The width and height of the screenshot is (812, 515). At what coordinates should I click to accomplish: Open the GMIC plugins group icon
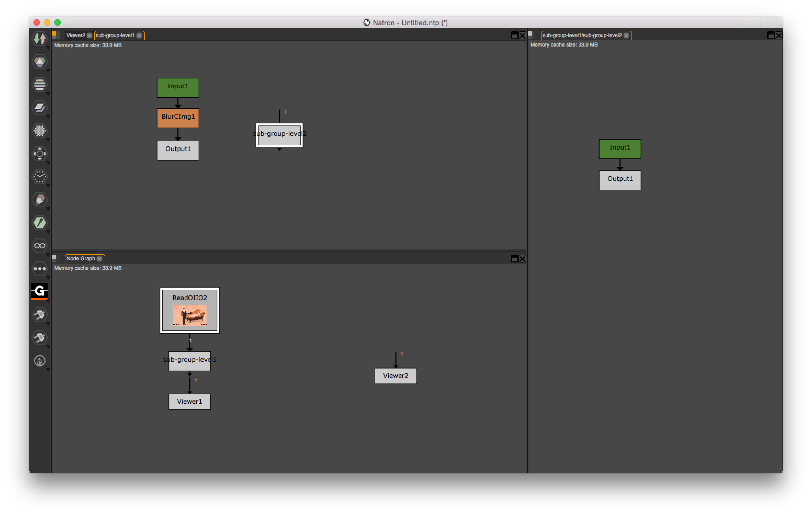(40, 291)
